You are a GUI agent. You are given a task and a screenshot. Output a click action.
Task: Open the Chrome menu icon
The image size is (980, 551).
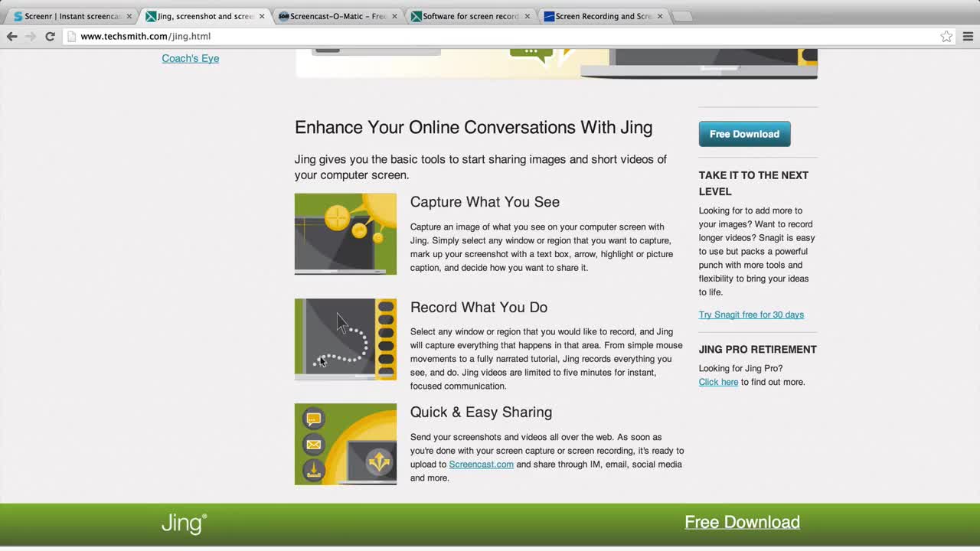(x=968, y=36)
